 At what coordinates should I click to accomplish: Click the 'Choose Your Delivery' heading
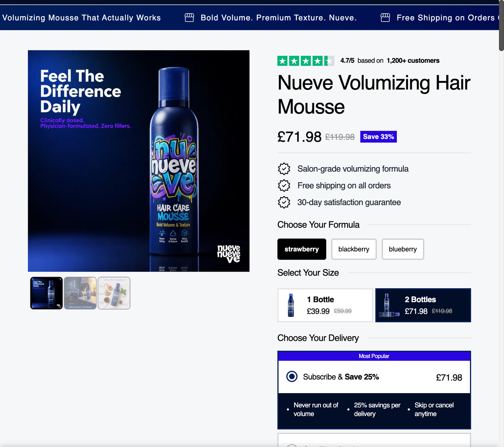click(x=318, y=338)
